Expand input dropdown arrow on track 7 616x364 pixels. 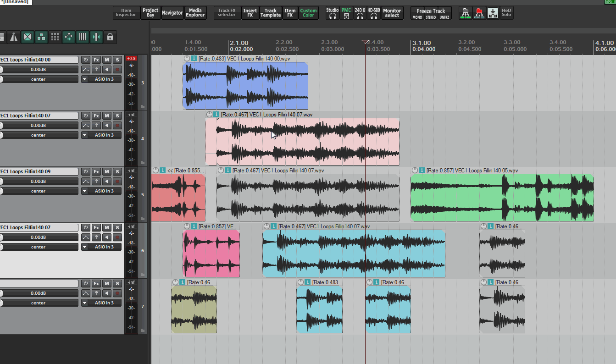(84, 303)
